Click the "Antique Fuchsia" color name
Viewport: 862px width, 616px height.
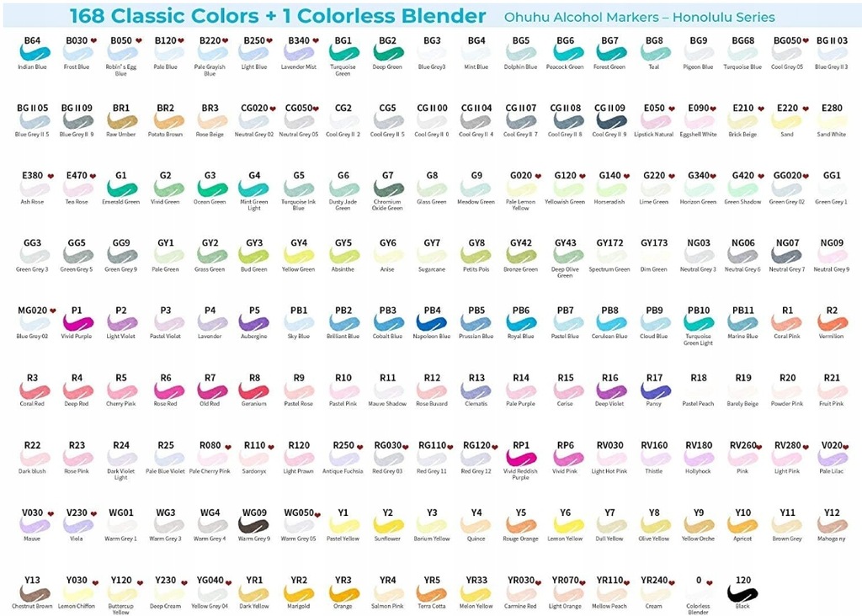pos(343,471)
